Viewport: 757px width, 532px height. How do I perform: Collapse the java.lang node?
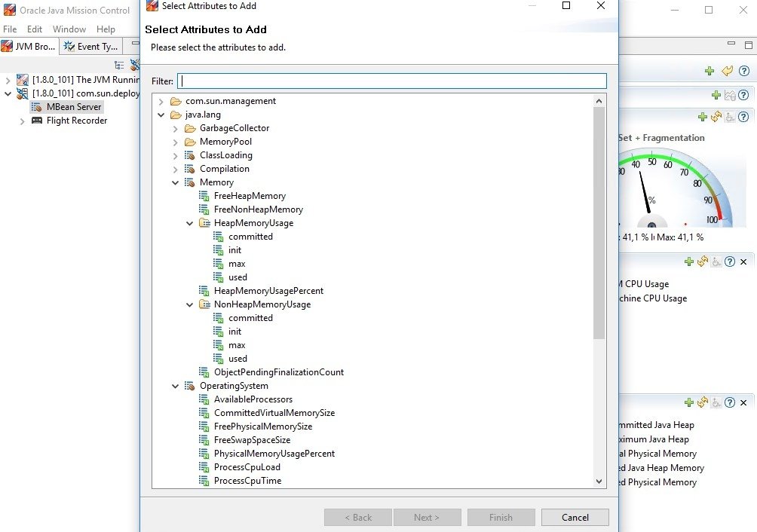[161, 115]
